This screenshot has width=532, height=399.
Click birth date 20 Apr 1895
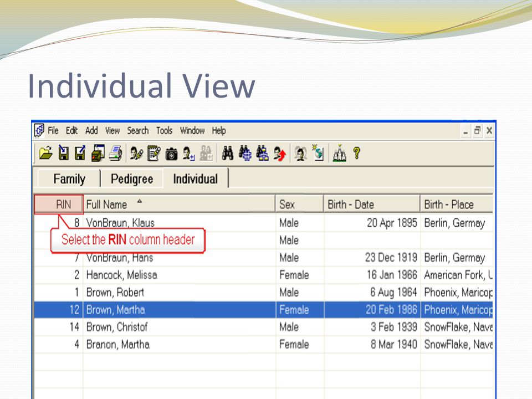click(392, 223)
